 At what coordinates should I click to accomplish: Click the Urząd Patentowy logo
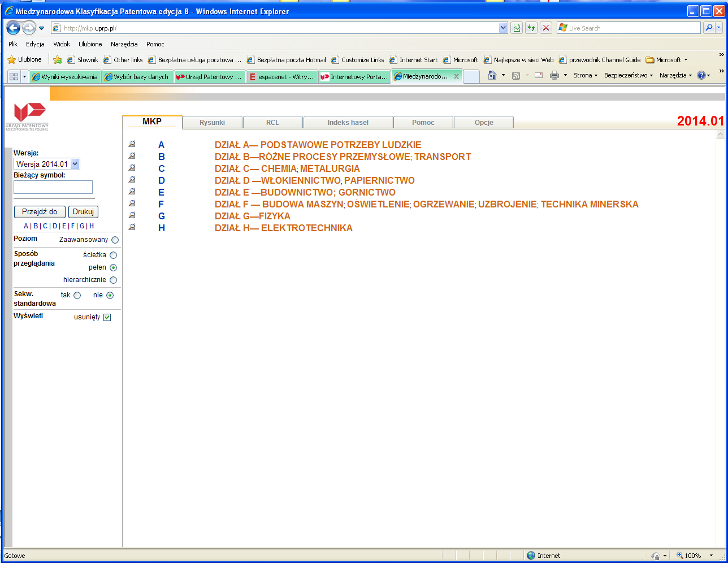click(27, 116)
